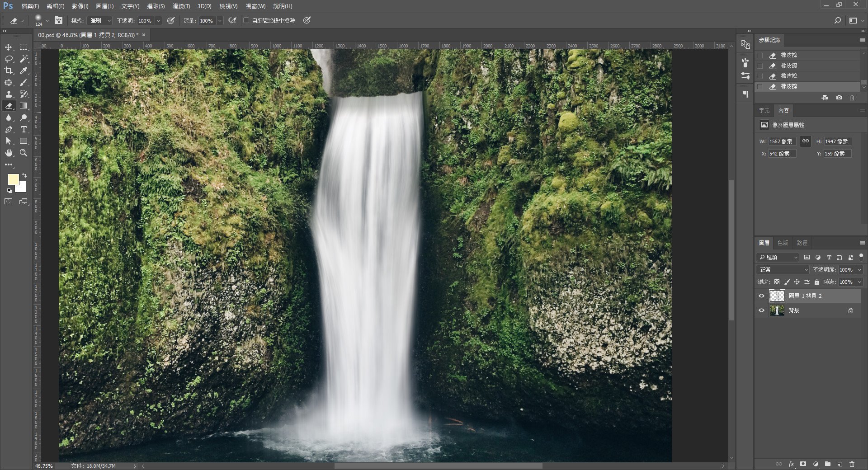Select the Clone Stamp tool

pos(9,94)
